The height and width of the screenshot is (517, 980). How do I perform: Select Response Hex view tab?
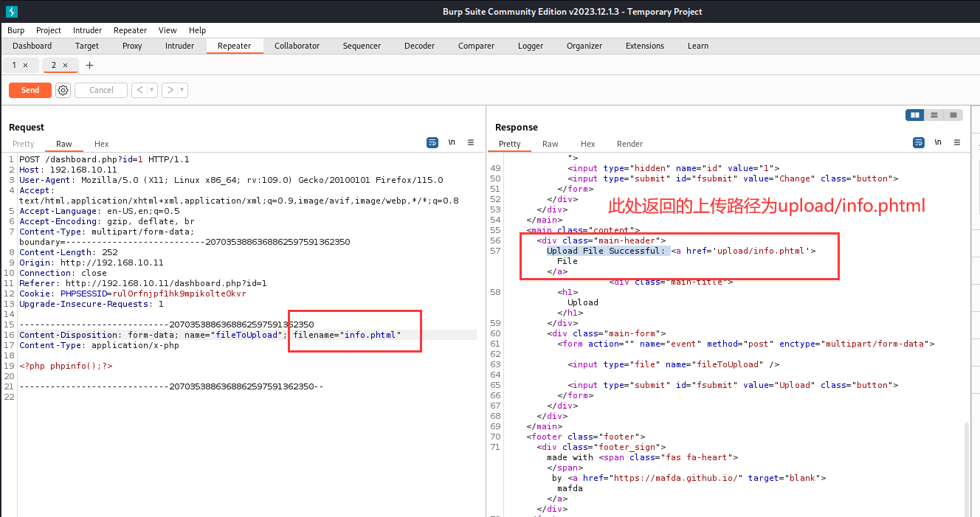pos(587,144)
